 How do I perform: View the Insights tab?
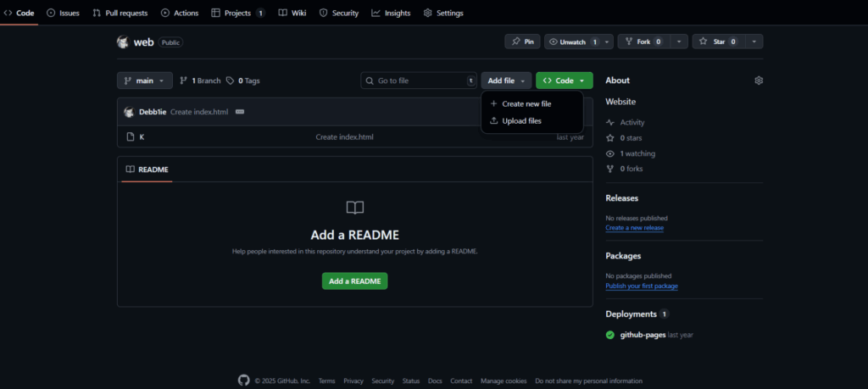click(x=392, y=13)
